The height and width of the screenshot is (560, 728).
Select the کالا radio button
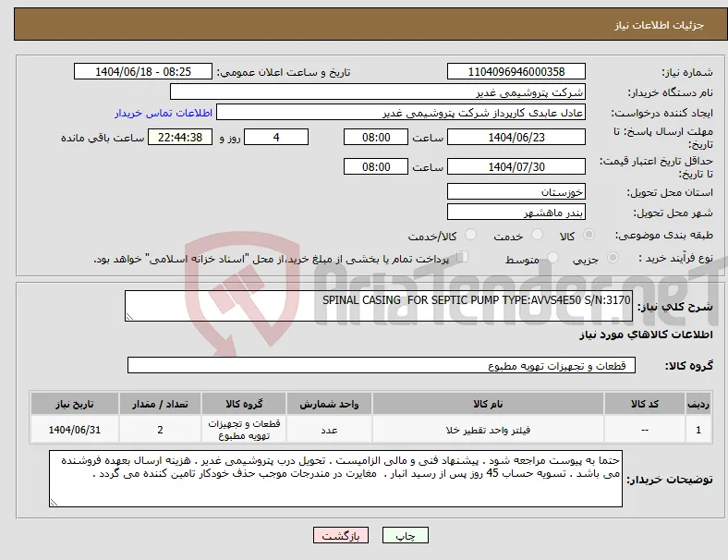pyautogui.click(x=588, y=235)
